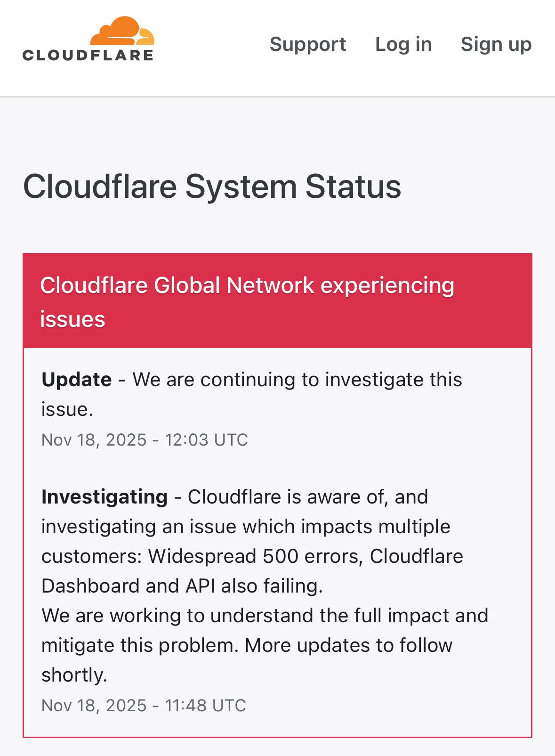Select the Sign up link
555x756 pixels.
click(496, 44)
